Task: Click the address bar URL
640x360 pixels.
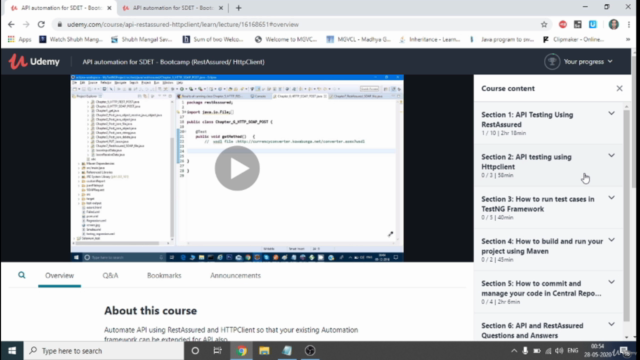Action: (x=183, y=24)
